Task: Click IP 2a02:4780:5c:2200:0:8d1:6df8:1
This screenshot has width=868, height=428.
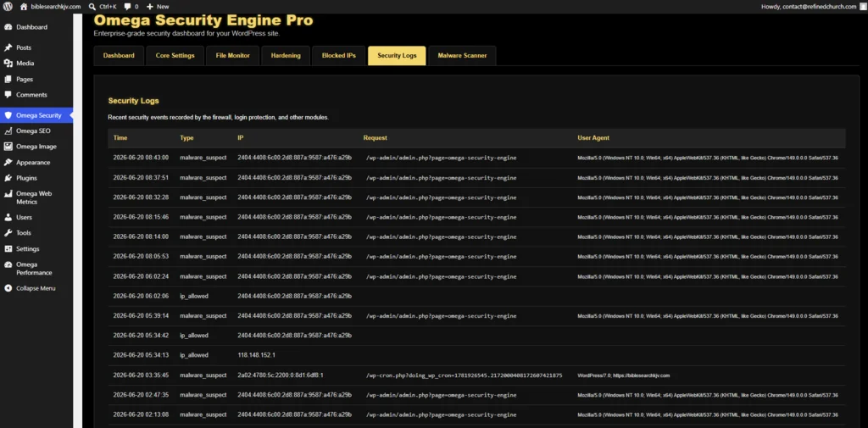Action: (x=280, y=375)
